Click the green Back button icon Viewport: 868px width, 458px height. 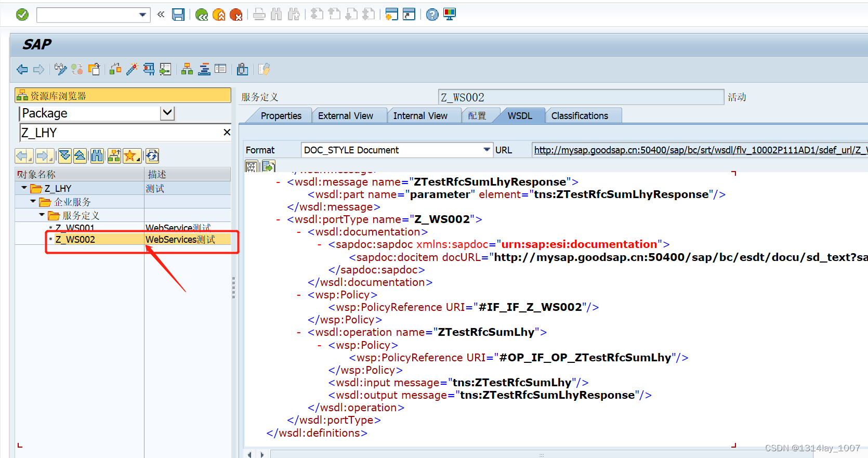coord(202,15)
